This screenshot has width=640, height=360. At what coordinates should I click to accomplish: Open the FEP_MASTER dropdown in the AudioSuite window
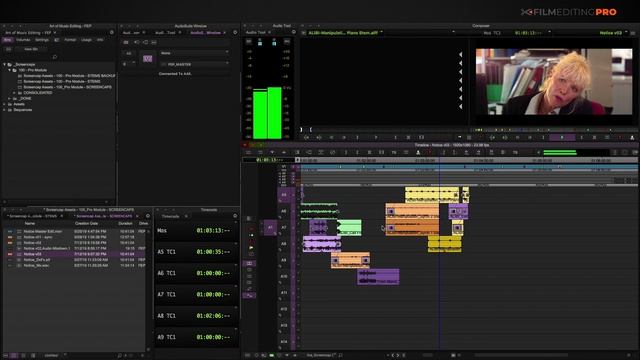point(194,64)
